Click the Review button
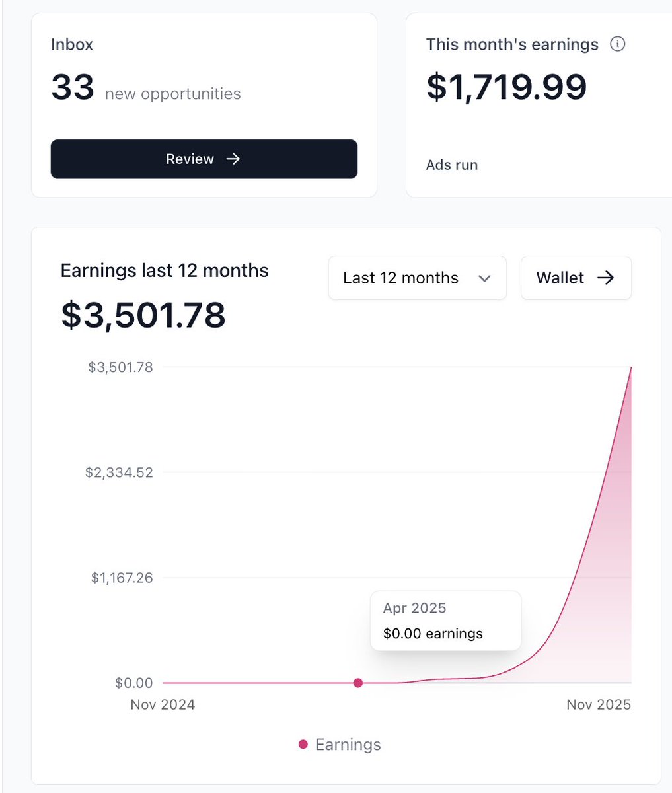Viewport: 672px width, 793px height. pyautogui.click(x=204, y=159)
